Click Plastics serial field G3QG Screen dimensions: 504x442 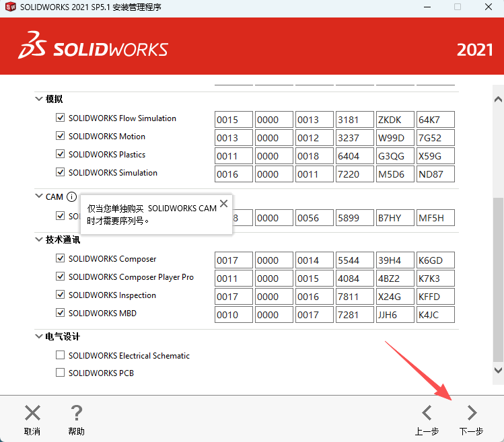click(395, 156)
